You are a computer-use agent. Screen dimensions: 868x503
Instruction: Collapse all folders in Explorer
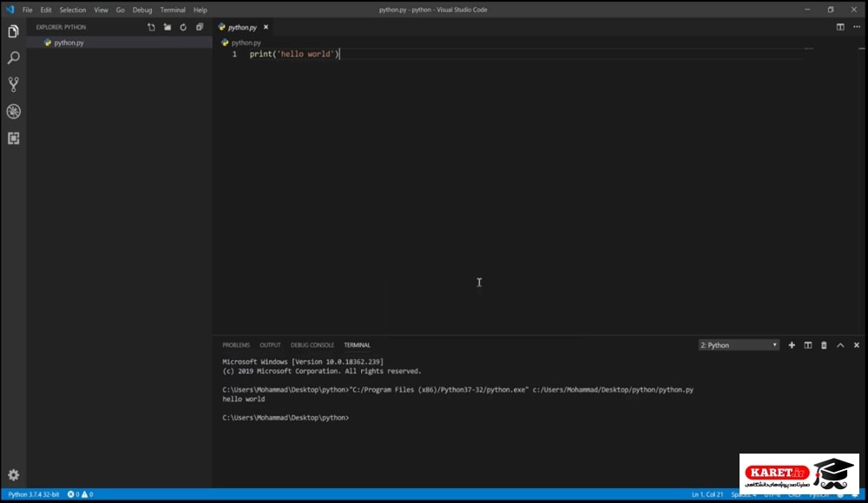point(200,27)
